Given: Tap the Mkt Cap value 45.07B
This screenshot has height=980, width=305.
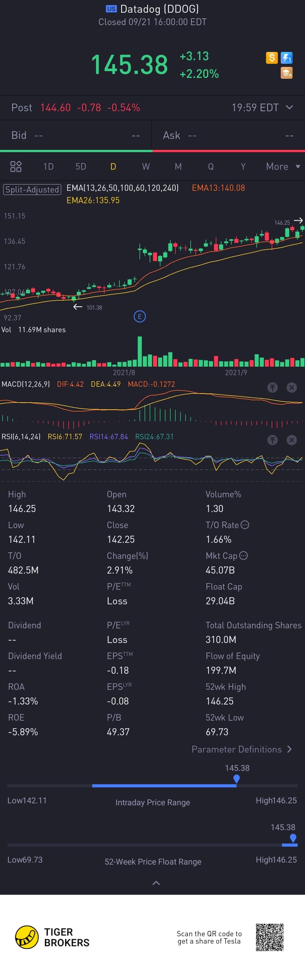Looking at the screenshot, I should click(x=220, y=570).
